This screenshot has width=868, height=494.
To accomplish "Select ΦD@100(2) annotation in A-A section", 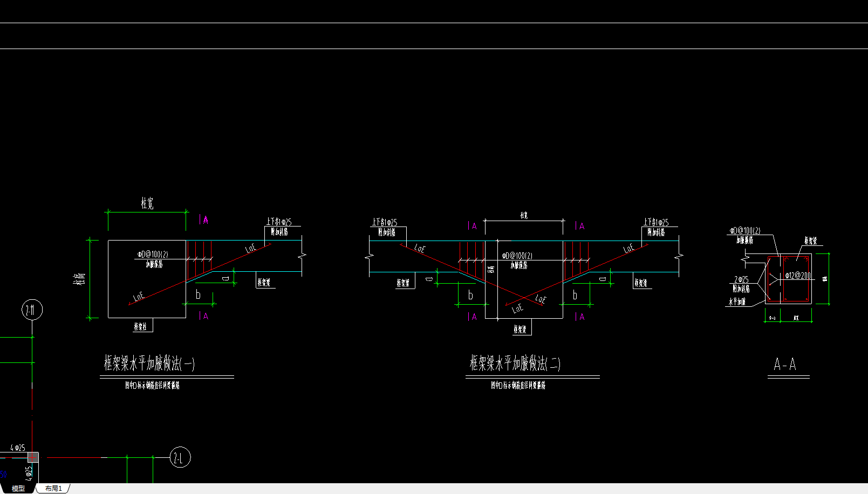I will (x=745, y=231).
